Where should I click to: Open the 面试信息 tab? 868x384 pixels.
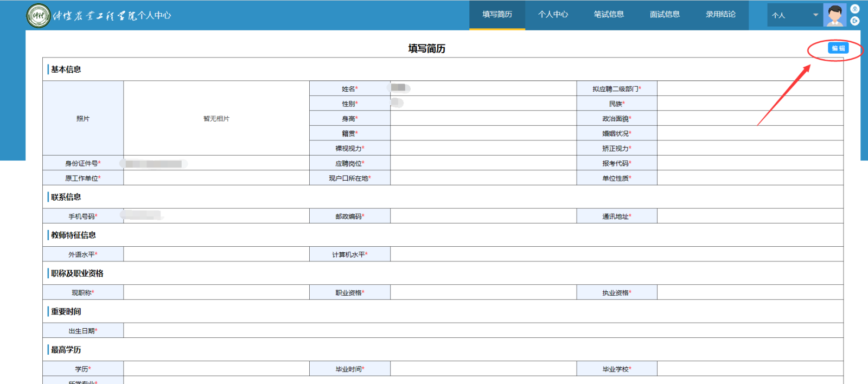point(665,15)
